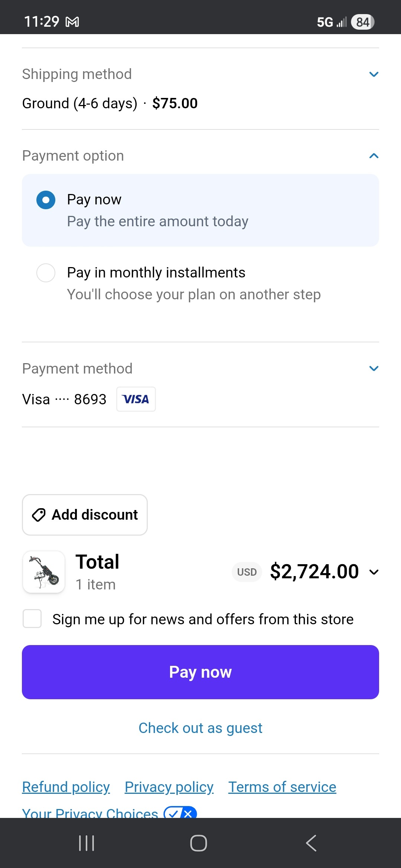Tap the Android recent apps icon
The image size is (401, 868).
(87, 843)
